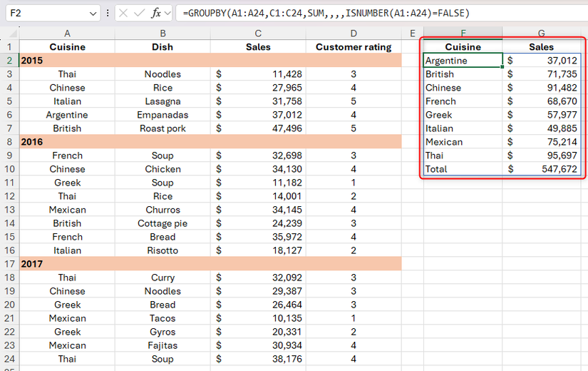
Task: Expand the function list chevron next to fx
Action: click(x=167, y=14)
